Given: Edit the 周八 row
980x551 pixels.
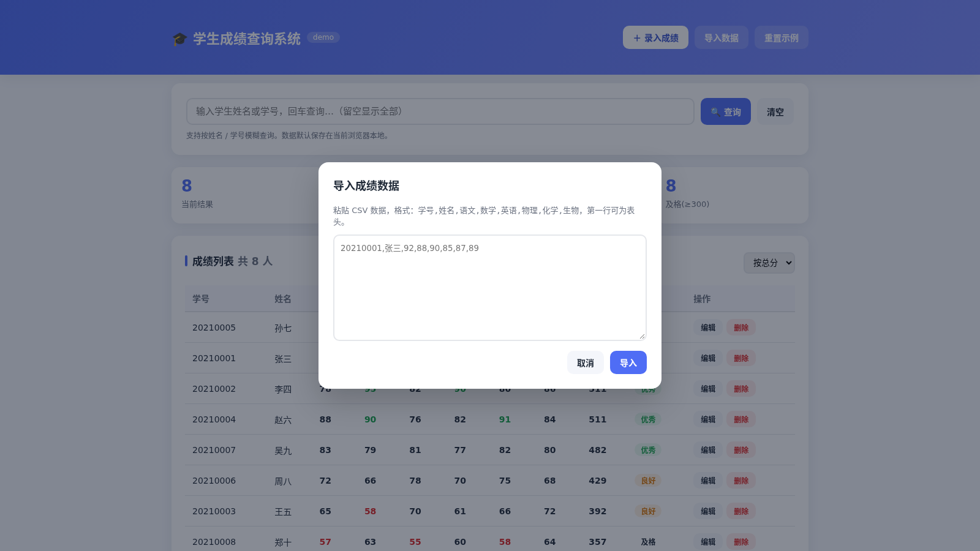Looking at the screenshot, I should pyautogui.click(x=708, y=481).
